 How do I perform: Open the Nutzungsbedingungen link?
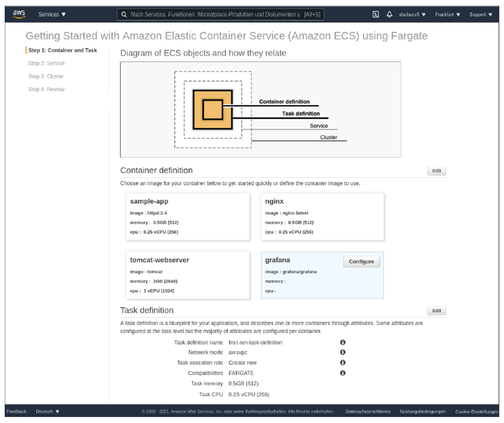point(423,411)
